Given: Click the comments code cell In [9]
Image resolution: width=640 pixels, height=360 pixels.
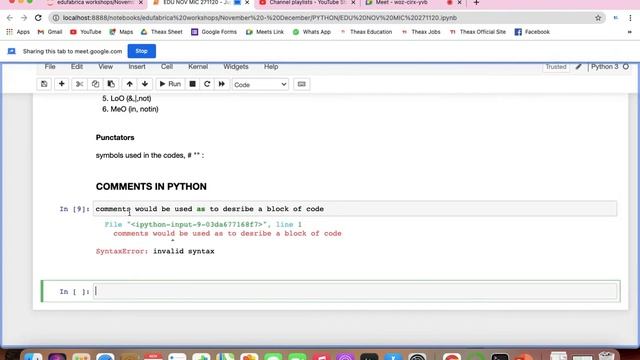Looking at the screenshot, I should click(x=355, y=209).
